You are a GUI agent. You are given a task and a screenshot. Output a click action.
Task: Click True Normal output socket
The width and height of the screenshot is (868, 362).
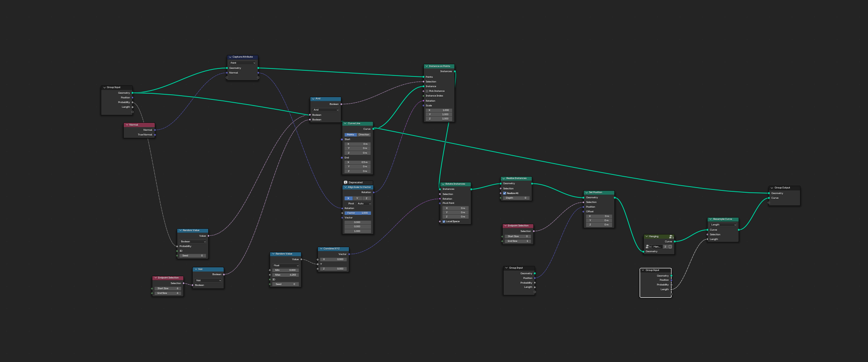tap(155, 135)
